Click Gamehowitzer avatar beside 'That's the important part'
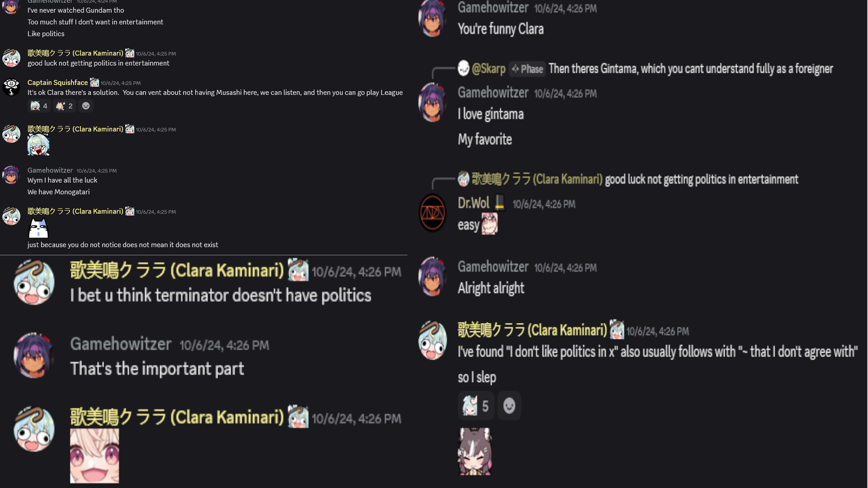This screenshot has height=488, width=868. click(x=34, y=355)
